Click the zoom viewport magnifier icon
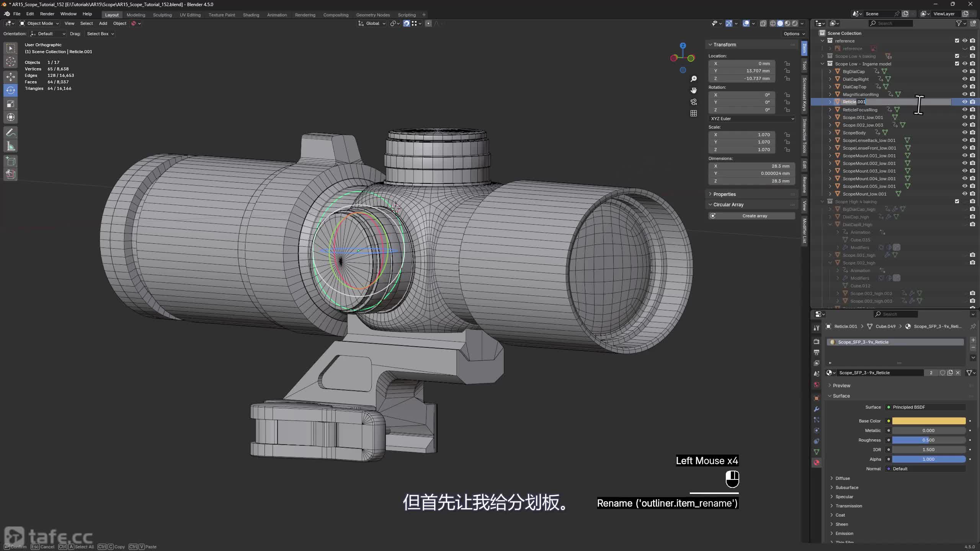 [694, 79]
